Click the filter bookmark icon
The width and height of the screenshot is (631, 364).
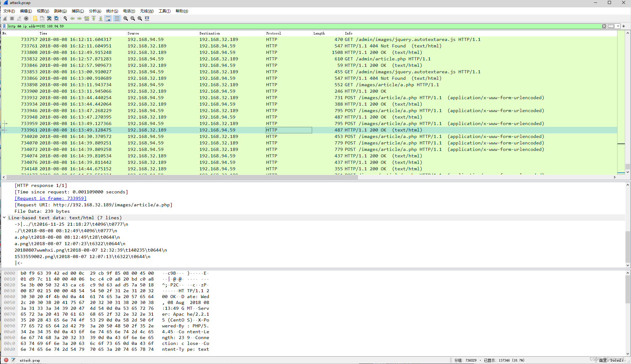4,26
